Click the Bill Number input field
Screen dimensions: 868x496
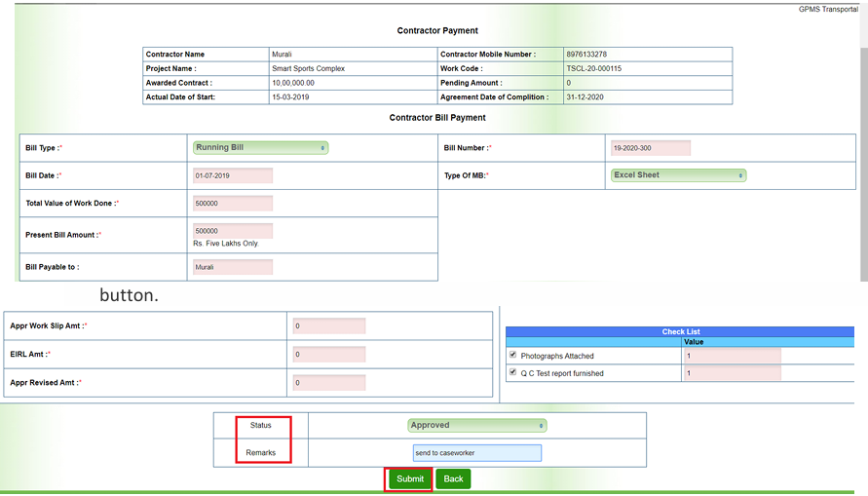click(x=650, y=148)
